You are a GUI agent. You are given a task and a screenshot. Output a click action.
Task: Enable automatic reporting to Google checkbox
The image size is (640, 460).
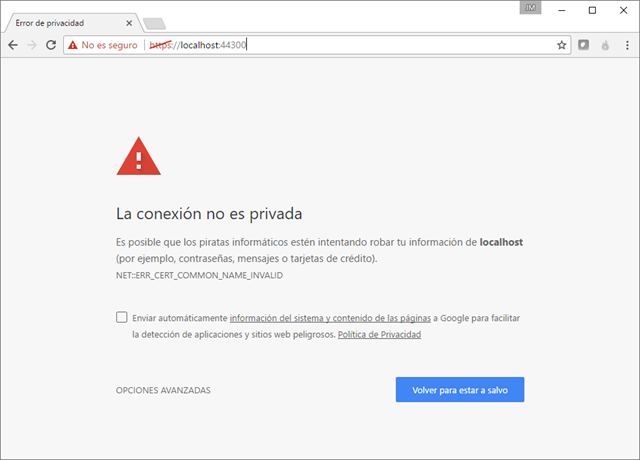pos(121,317)
